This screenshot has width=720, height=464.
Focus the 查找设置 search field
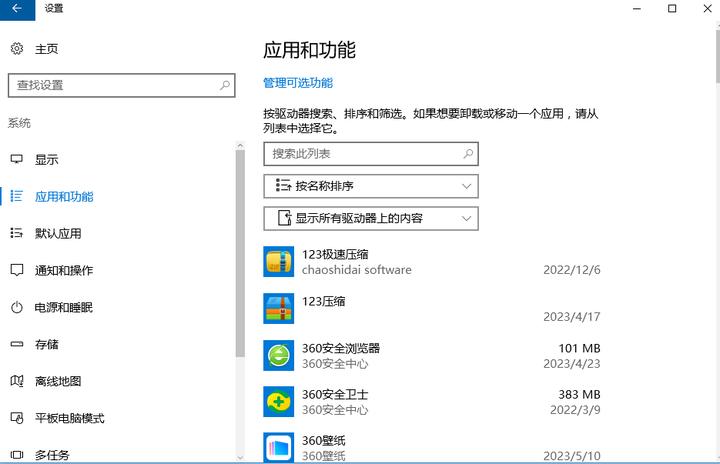tap(122, 85)
